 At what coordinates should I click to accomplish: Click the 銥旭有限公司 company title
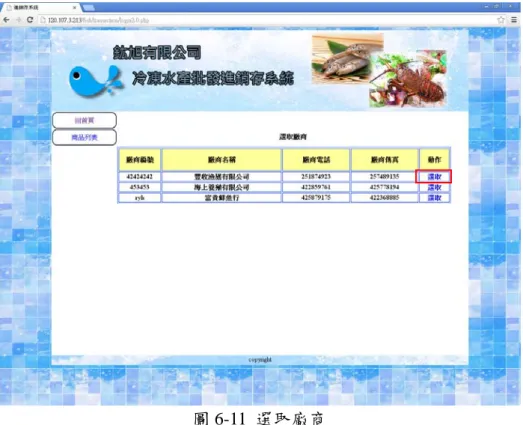pos(157,52)
